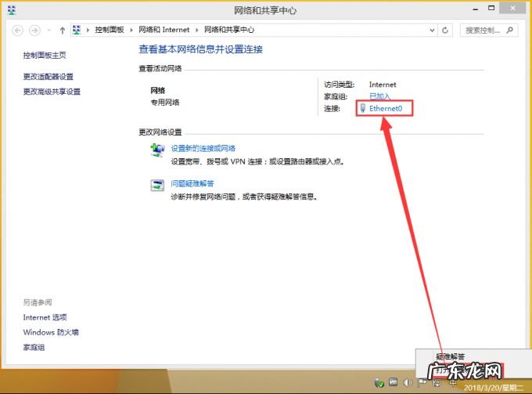Viewport: 532px width, 394px height.
Task: Select the 网络和共享中心 breadcrumb
Action: (x=229, y=30)
